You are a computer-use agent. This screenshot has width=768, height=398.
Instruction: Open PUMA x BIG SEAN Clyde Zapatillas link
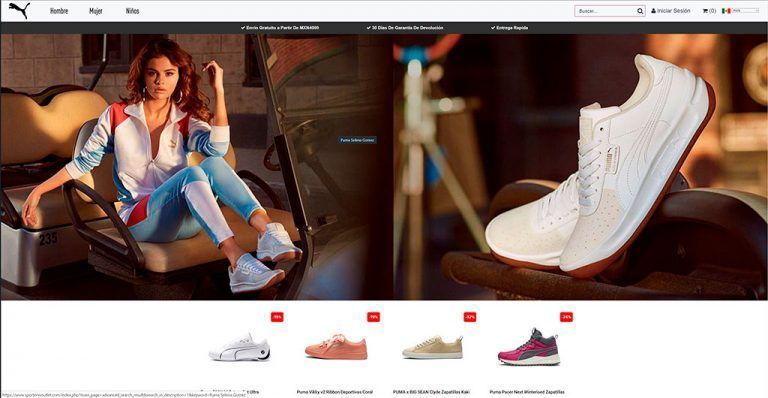pos(432,392)
